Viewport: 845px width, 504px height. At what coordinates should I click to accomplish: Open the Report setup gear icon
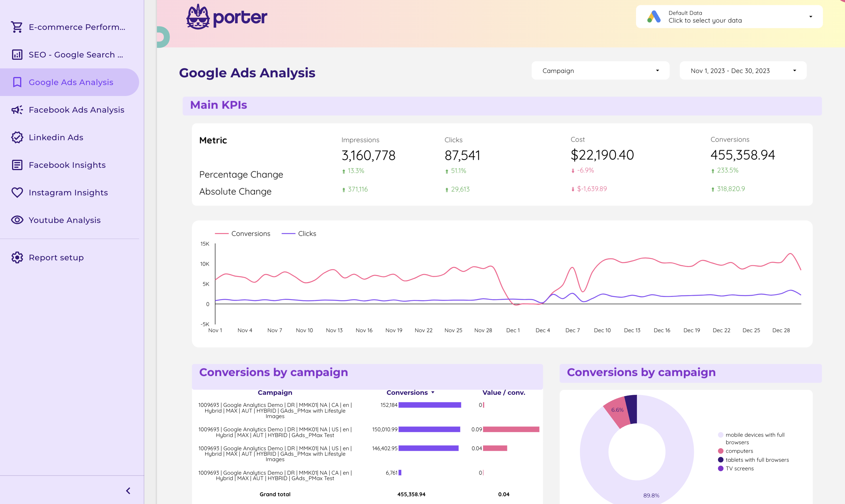coord(17,257)
